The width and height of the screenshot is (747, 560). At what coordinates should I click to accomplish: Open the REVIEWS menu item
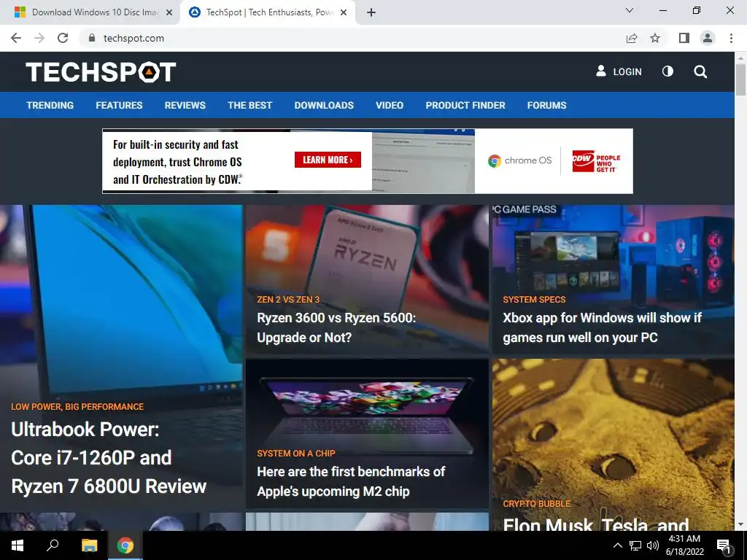pyautogui.click(x=185, y=105)
